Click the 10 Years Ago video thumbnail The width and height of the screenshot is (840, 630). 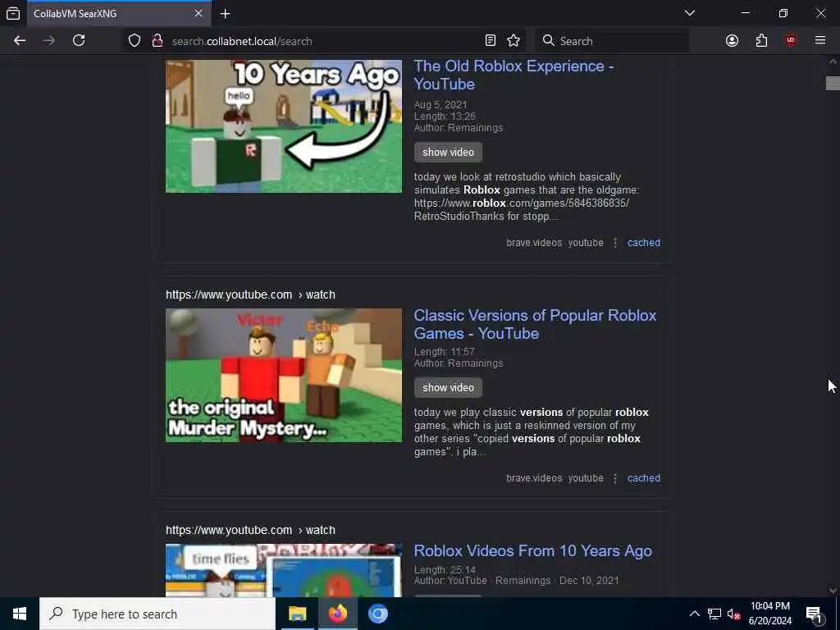point(283,126)
